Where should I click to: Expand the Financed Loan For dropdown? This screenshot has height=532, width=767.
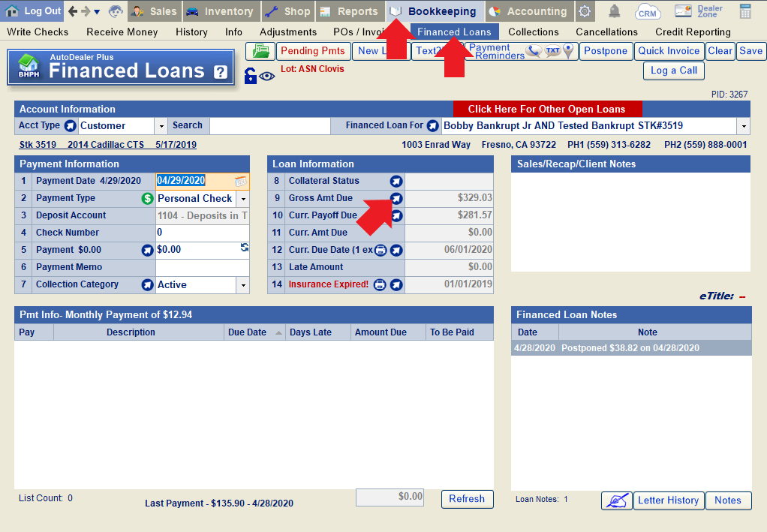(x=744, y=126)
